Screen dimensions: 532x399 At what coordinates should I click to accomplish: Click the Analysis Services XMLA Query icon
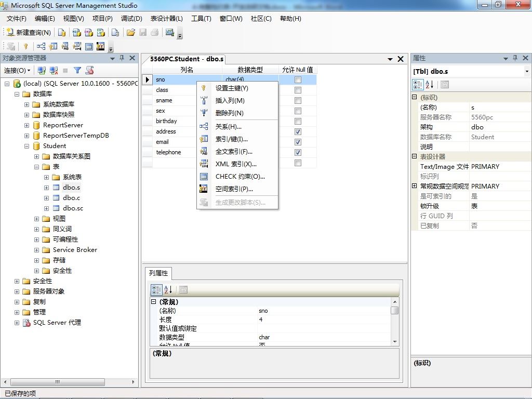coord(101,32)
